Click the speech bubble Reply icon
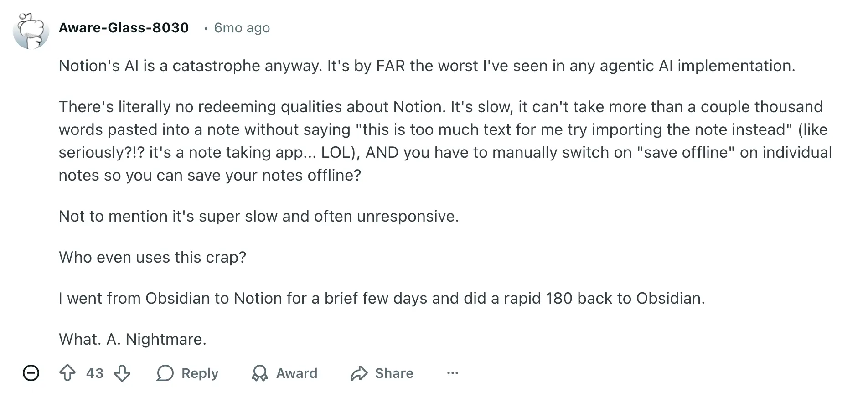 [166, 373]
